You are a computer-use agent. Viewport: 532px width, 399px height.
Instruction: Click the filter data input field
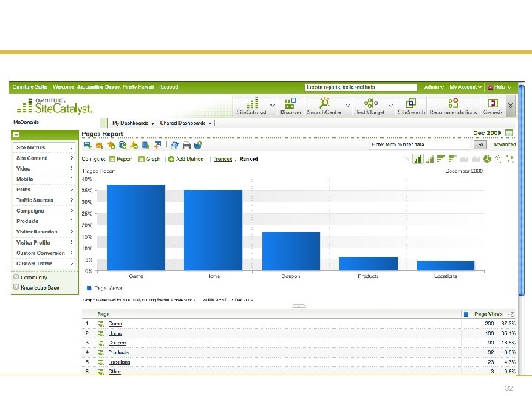coord(420,145)
